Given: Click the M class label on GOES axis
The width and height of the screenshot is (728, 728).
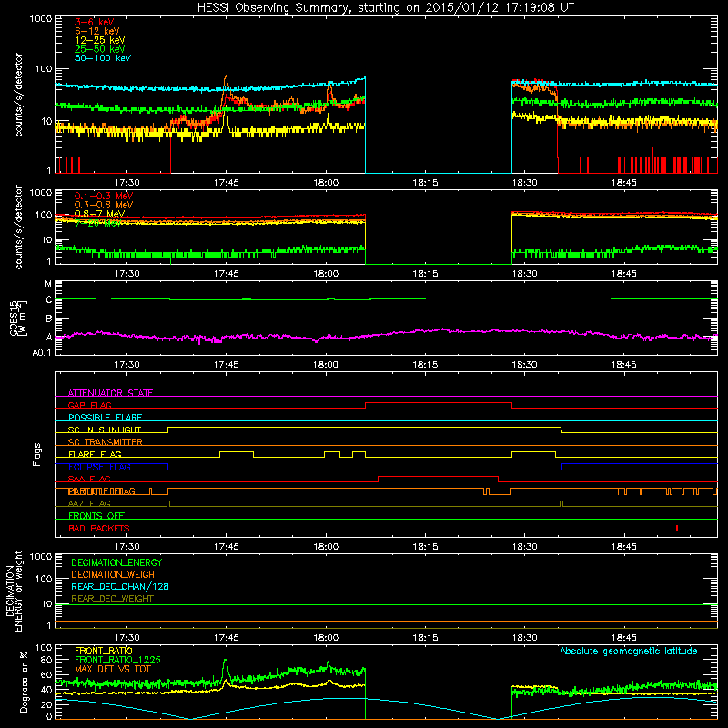Looking at the screenshot, I should click(48, 284).
